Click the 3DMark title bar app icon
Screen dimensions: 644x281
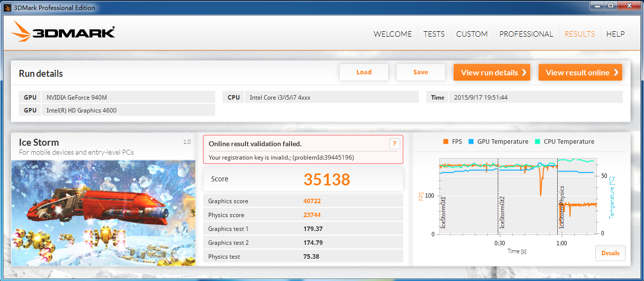coord(7,7)
